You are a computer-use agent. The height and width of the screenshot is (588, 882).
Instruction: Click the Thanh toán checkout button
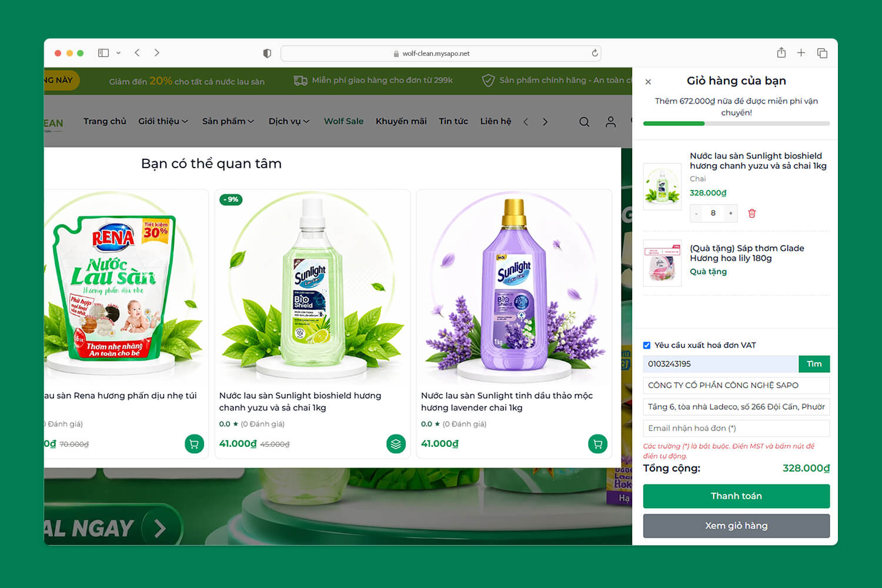tap(736, 496)
